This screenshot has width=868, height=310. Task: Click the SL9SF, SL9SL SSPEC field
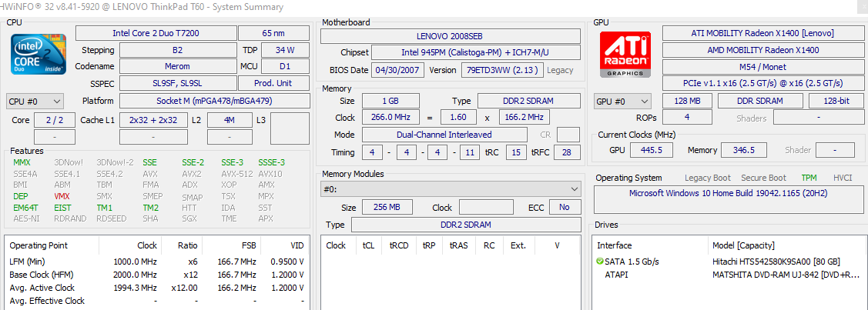[x=177, y=83]
